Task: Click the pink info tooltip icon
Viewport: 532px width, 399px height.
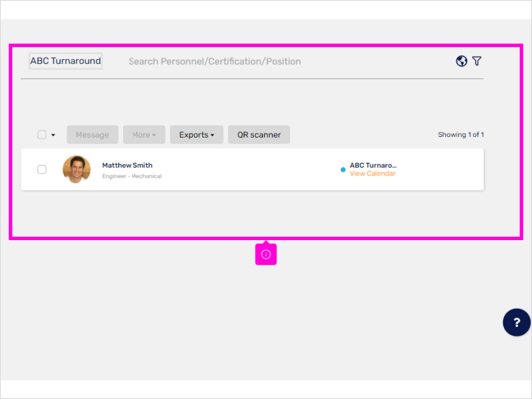Action: (x=266, y=254)
